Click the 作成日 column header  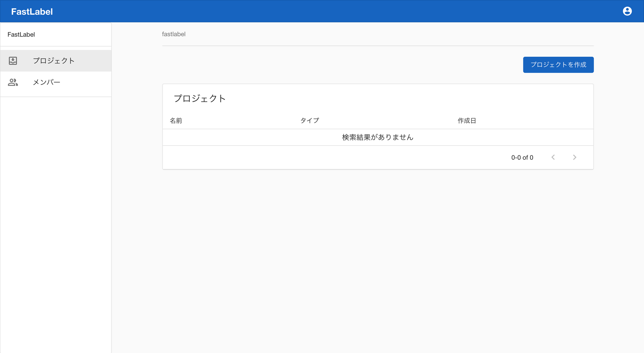(467, 120)
